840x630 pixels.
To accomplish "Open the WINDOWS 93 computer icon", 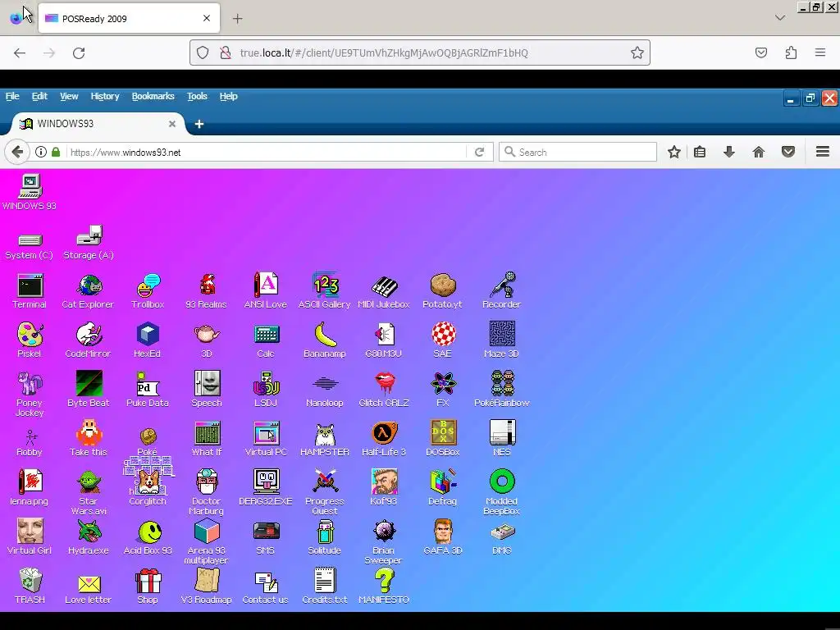I will pos(30,192).
